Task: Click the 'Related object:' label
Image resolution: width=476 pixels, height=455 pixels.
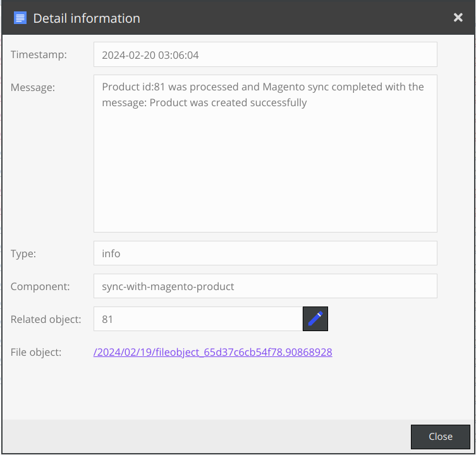Action: coord(46,319)
